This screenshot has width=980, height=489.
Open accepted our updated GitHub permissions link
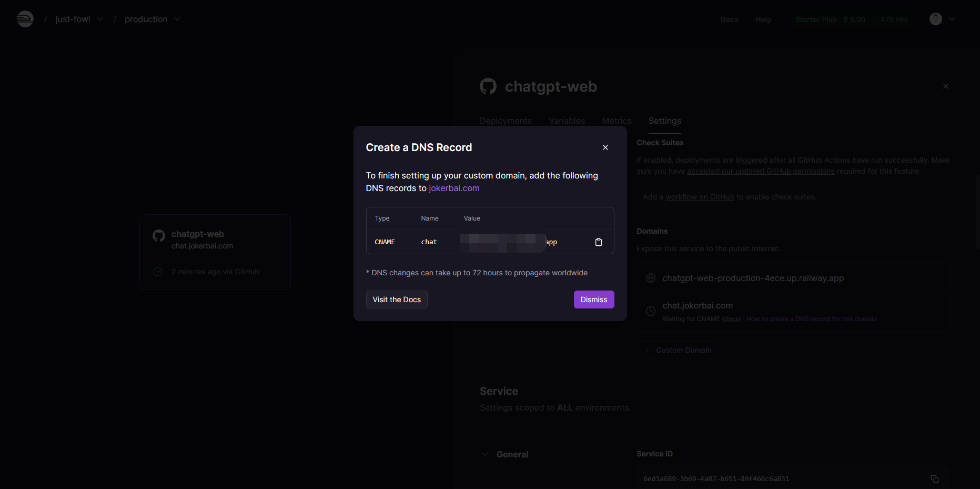tap(761, 171)
